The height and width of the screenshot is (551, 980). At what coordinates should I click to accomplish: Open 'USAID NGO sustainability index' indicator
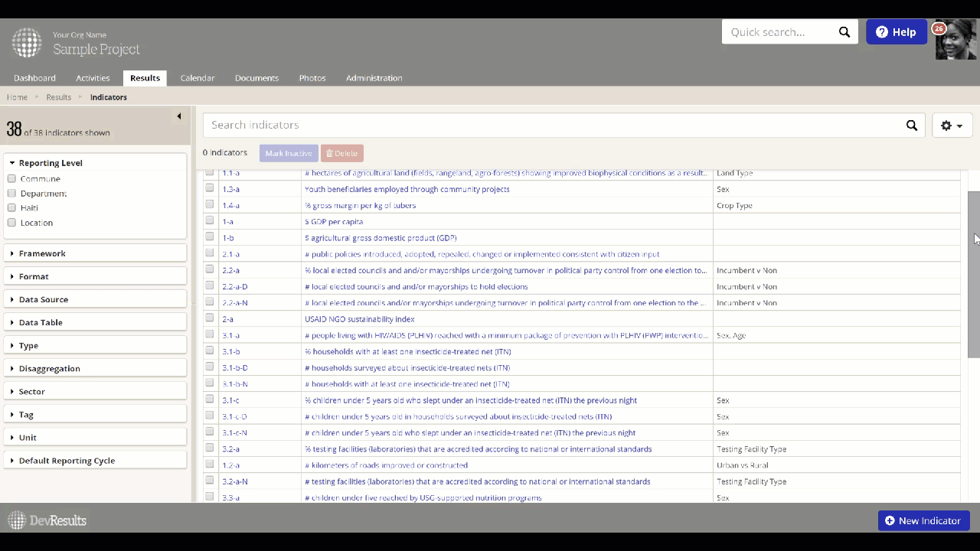tap(360, 319)
